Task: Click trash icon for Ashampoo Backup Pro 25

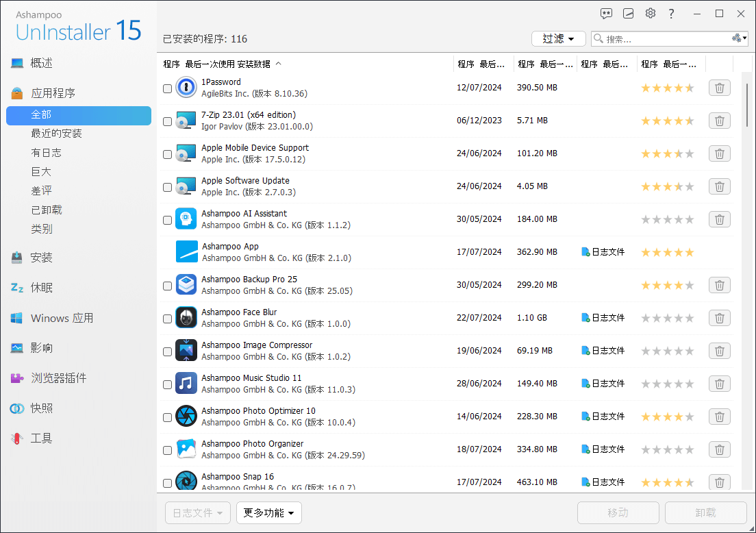Action: point(719,285)
